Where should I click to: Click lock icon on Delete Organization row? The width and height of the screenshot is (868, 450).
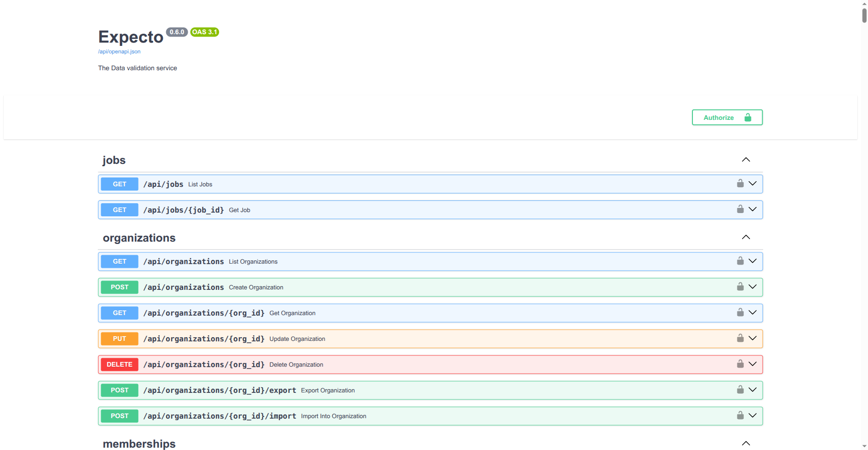(x=740, y=364)
